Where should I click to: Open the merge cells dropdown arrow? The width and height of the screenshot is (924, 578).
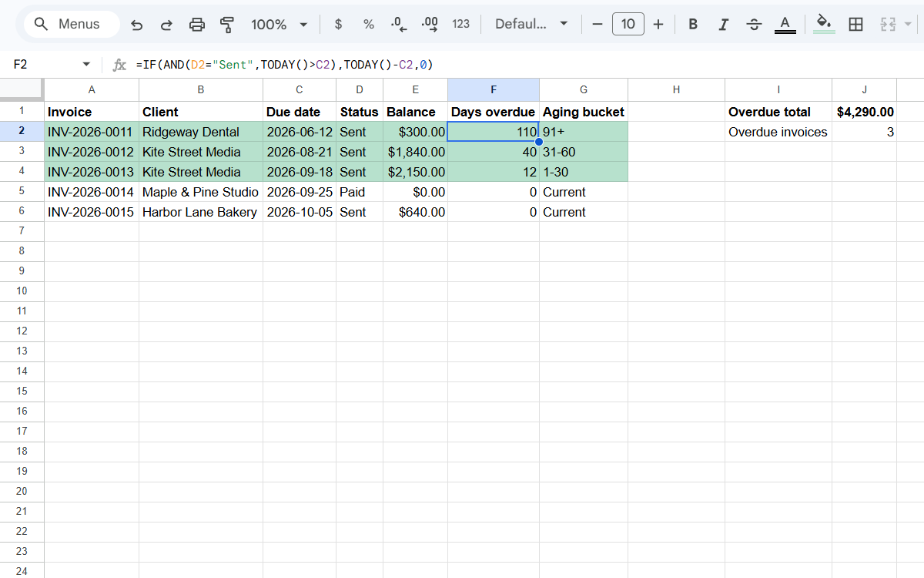click(x=909, y=25)
